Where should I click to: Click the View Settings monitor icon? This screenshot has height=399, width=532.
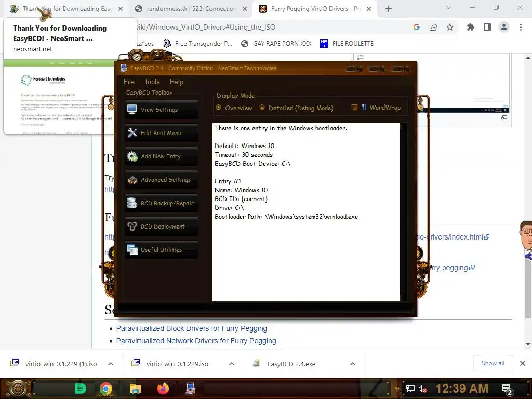click(x=132, y=109)
